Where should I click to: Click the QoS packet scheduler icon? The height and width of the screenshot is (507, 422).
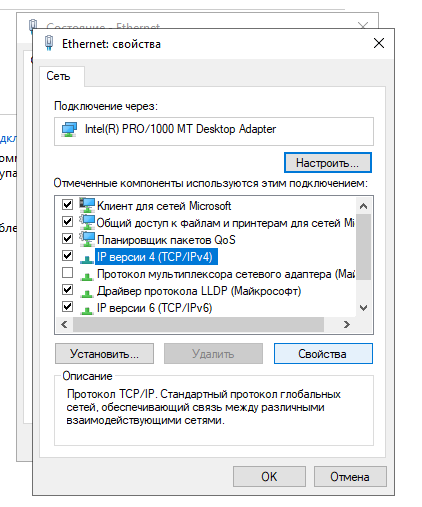point(87,239)
